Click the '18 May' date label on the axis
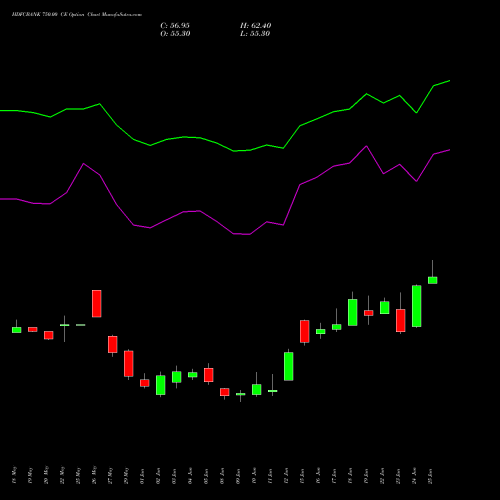 (x=14, y=475)
